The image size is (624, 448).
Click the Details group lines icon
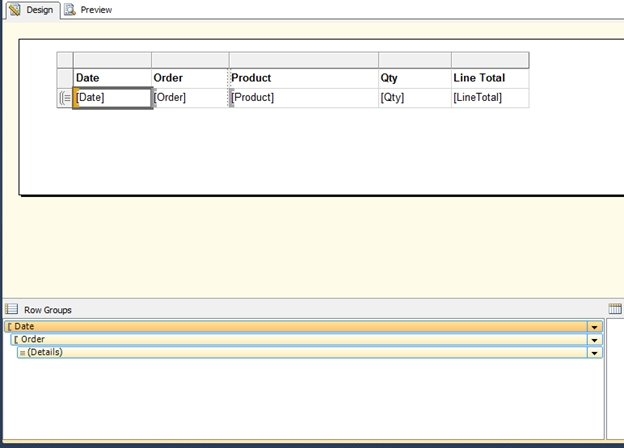click(22, 352)
